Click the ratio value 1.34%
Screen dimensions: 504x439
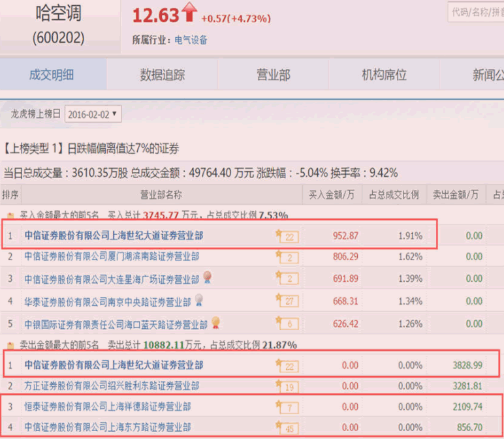pyautogui.click(x=411, y=301)
